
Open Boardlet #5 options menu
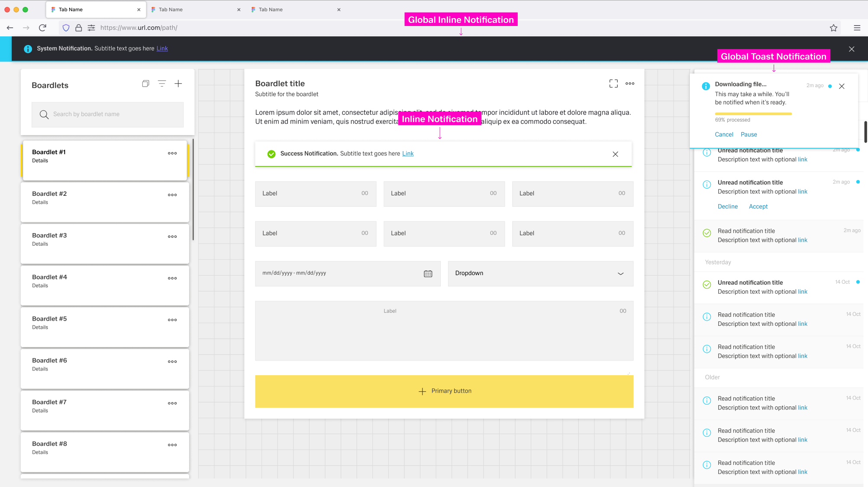tap(172, 320)
